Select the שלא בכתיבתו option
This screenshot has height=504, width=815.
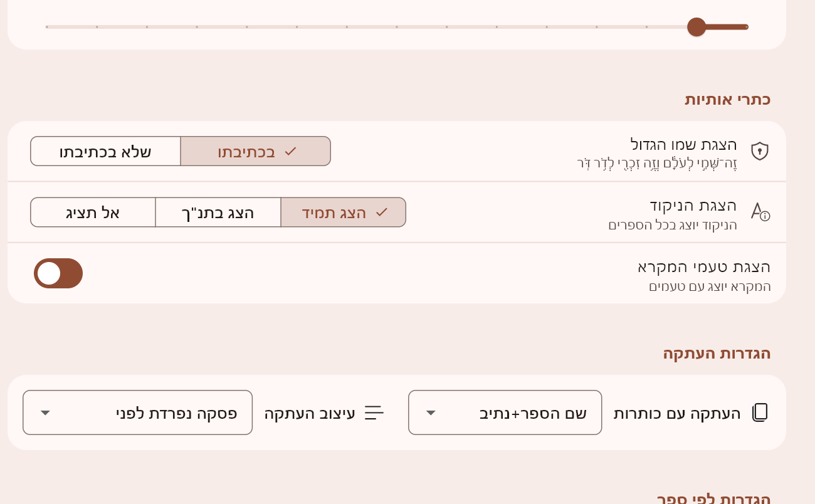click(x=105, y=151)
